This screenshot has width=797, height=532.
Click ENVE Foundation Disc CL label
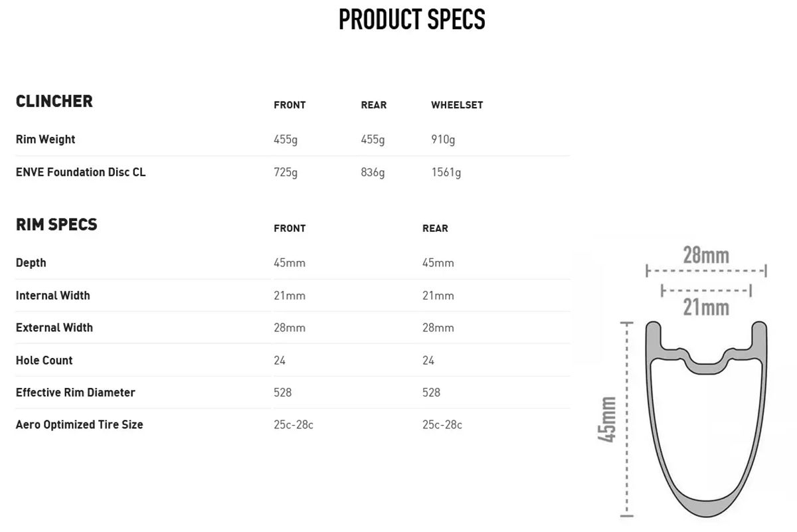point(80,172)
